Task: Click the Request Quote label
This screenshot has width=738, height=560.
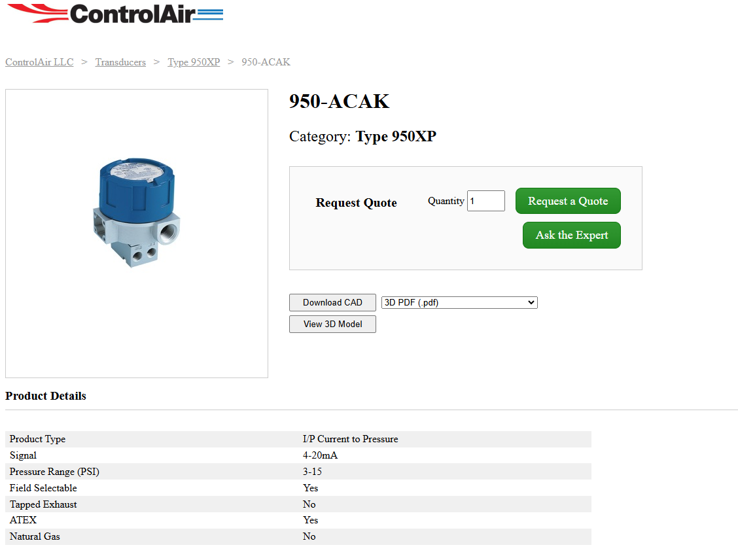Action: (x=357, y=203)
